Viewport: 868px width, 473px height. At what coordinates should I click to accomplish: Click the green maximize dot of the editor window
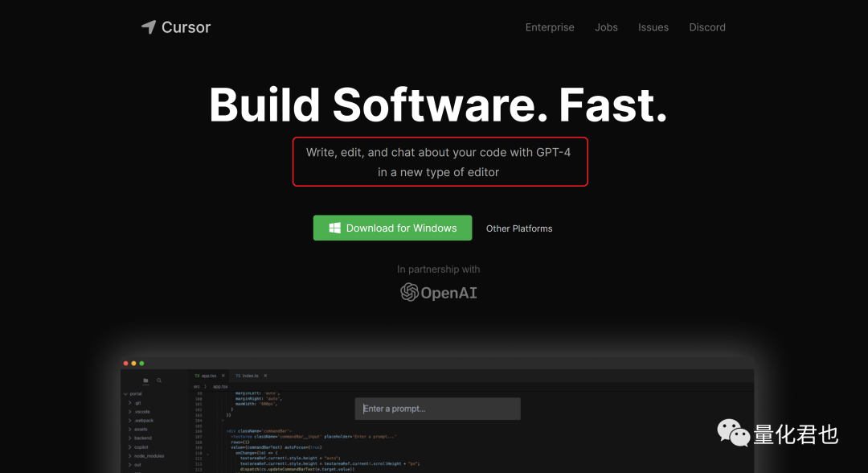141,364
